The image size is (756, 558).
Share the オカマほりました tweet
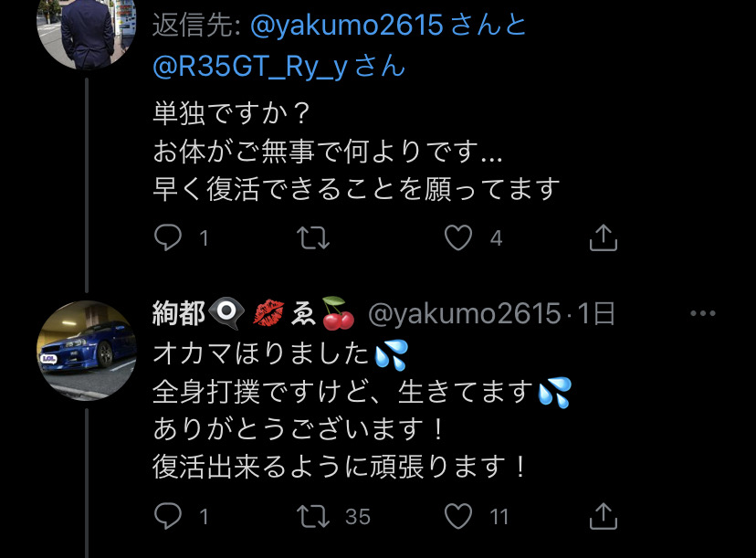[x=604, y=516]
